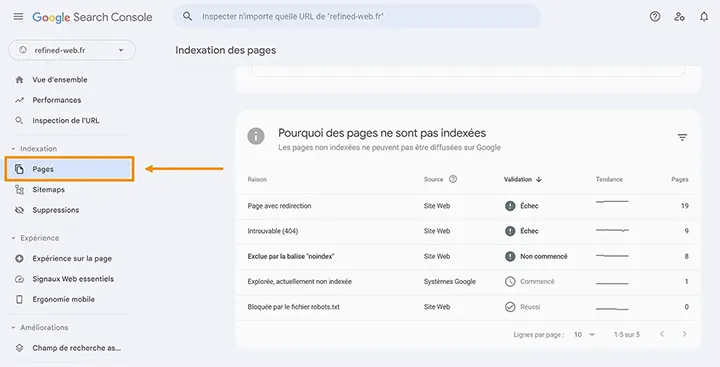Click the Source column help icon
This screenshot has width=720, height=367.
point(453,179)
